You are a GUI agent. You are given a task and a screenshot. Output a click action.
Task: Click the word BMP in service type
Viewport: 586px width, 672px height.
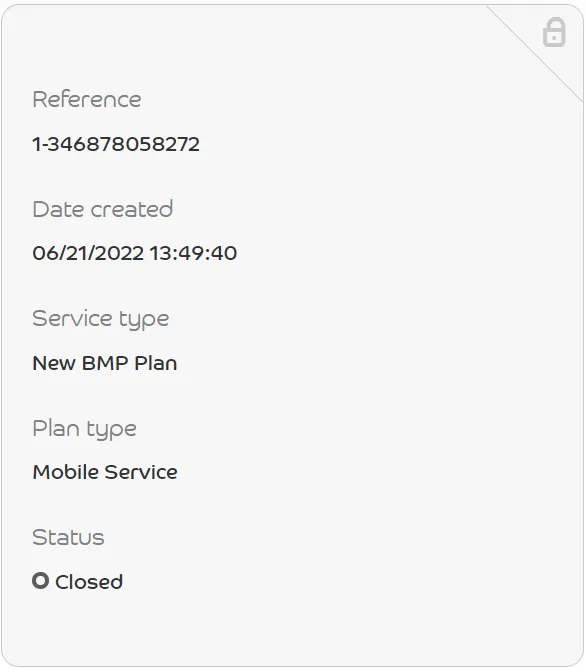(105, 363)
